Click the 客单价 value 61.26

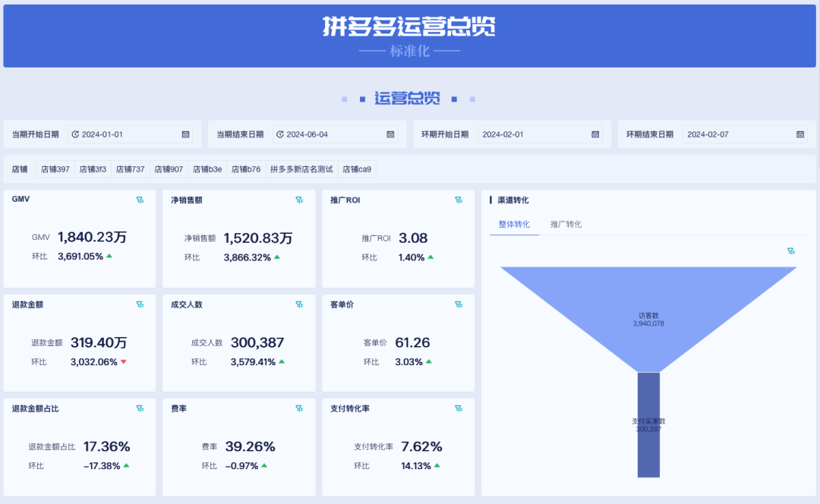point(412,343)
